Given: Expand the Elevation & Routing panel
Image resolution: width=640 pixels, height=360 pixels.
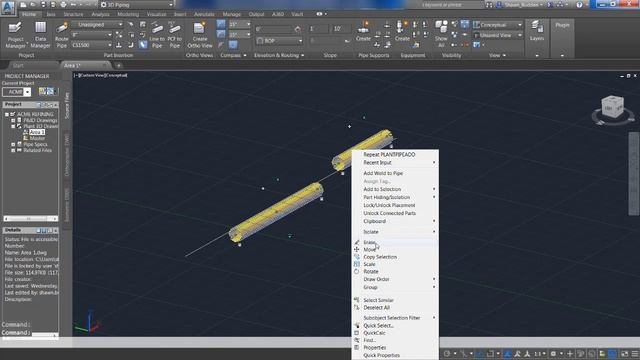Looking at the screenshot, I should click(x=279, y=55).
